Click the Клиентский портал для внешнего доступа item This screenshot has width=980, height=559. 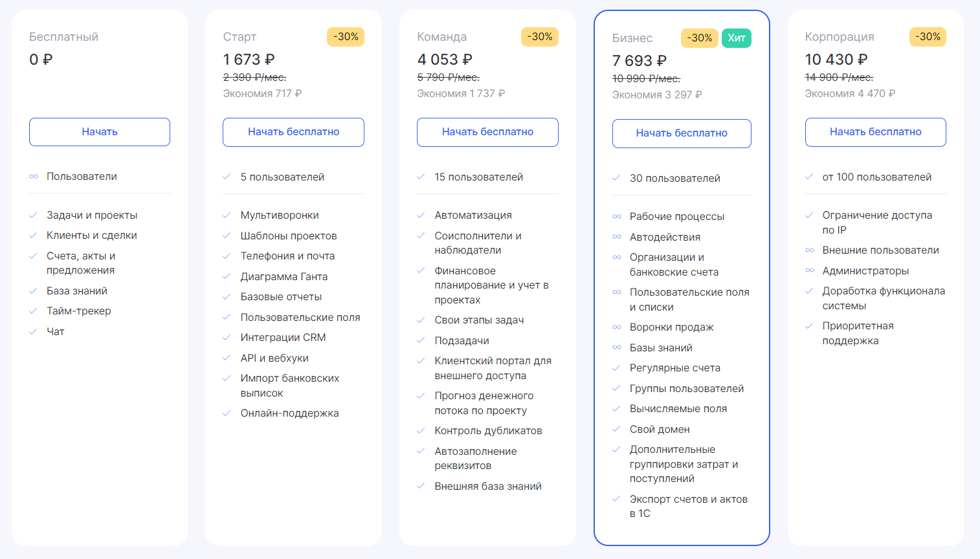493,368
